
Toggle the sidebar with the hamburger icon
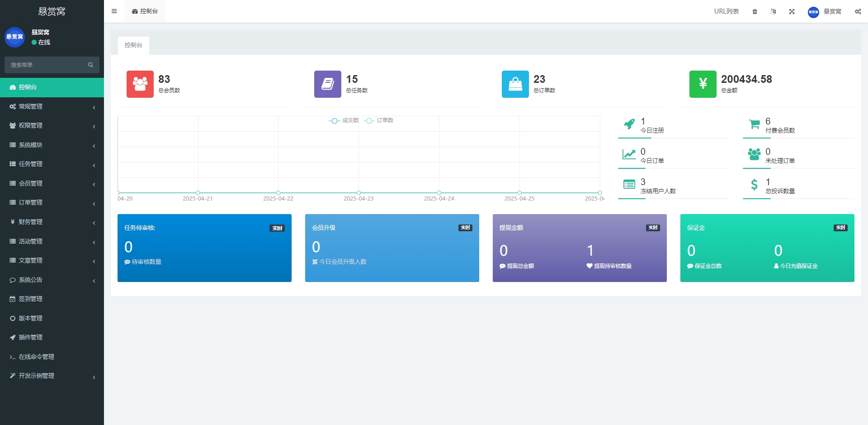pyautogui.click(x=114, y=11)
